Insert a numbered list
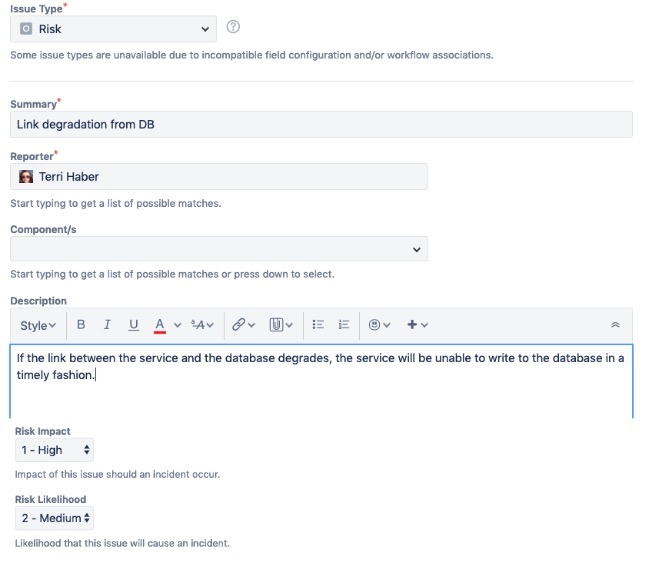Screen dimensions: 655x568 click(344, 325)
